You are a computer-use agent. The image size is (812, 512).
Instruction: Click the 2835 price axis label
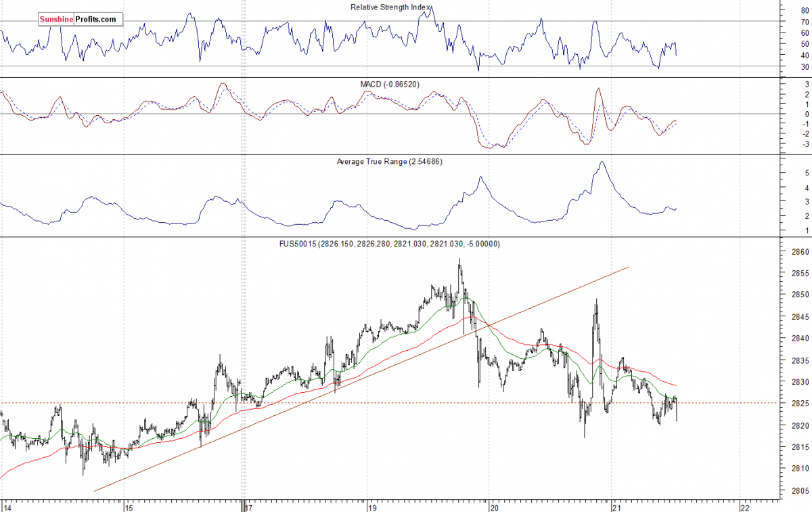[x=800, y=360]
